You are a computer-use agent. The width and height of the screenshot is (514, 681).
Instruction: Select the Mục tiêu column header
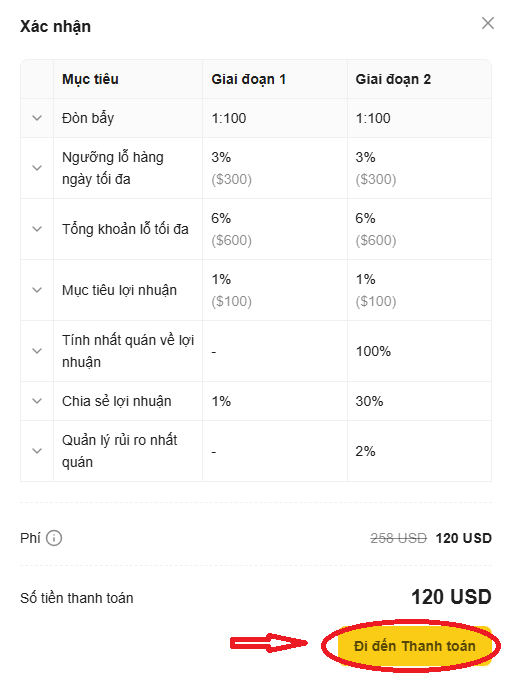[x=90, y=79]
